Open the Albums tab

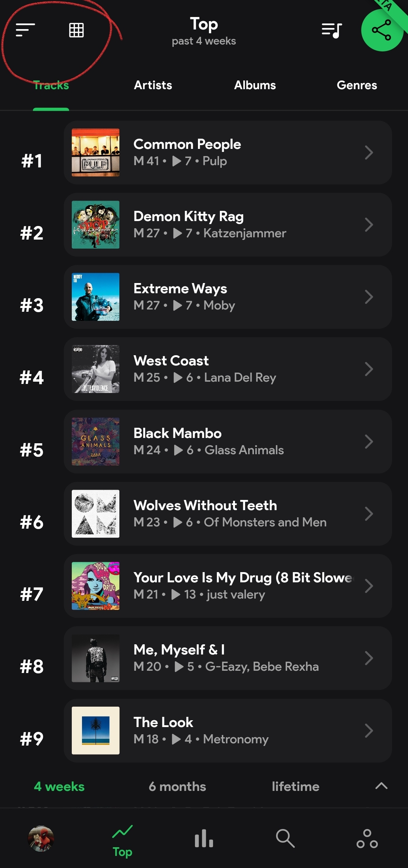click(255, 85)
